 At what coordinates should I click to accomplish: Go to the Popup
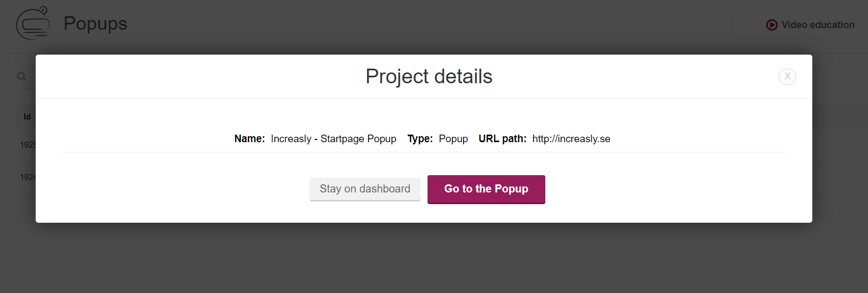(486, 189)
